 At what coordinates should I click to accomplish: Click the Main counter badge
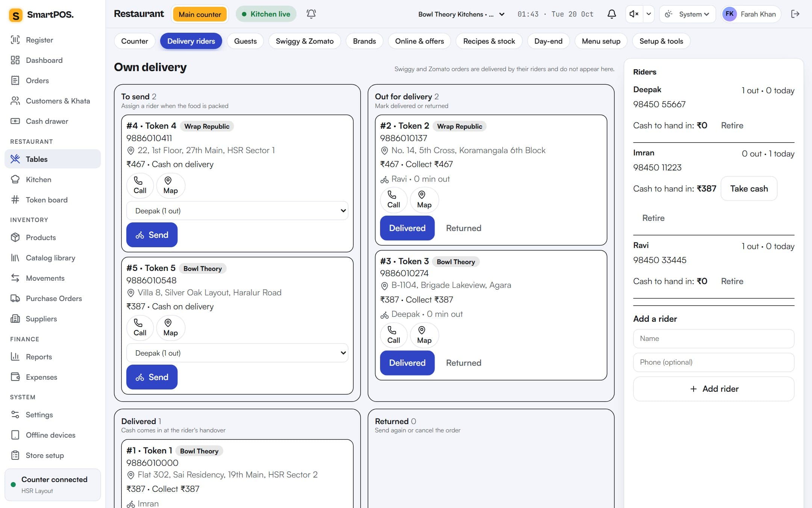coord(200,14)
